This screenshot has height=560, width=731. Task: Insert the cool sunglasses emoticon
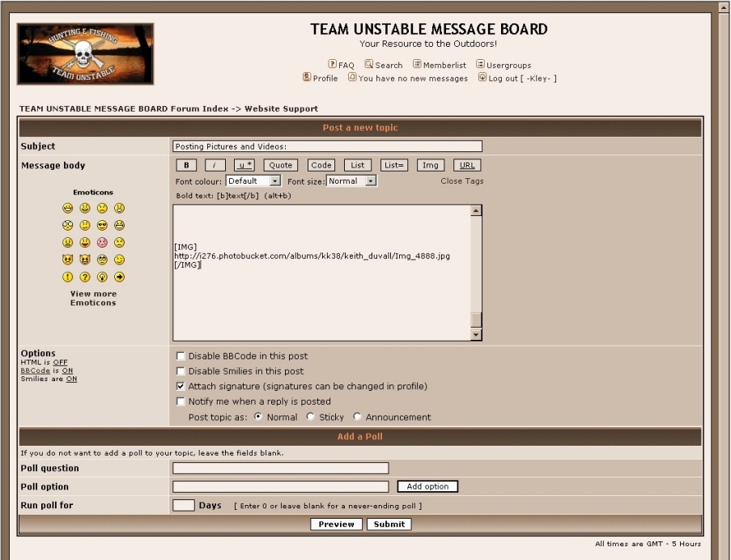pos(103,226)
